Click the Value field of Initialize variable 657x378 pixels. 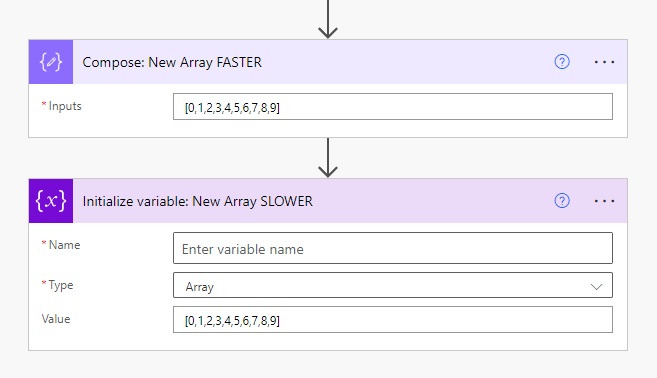point(393,320)
